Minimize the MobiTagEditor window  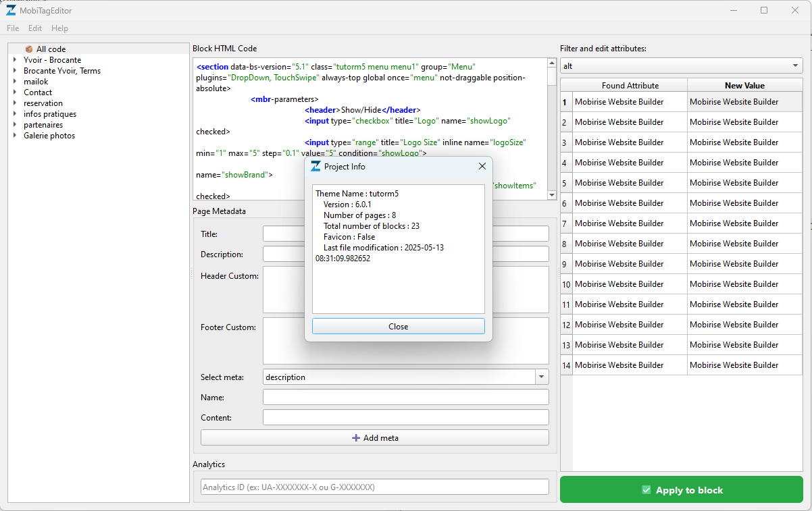(734, 10)
